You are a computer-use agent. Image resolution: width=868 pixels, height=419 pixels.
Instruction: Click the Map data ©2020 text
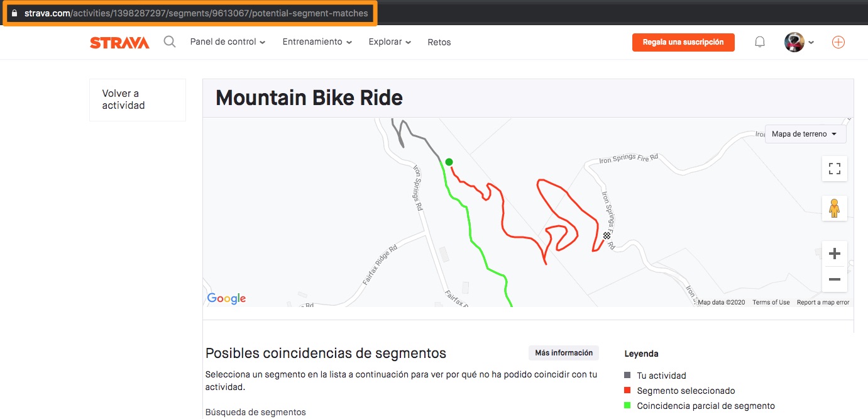click(x=722, y=303)
